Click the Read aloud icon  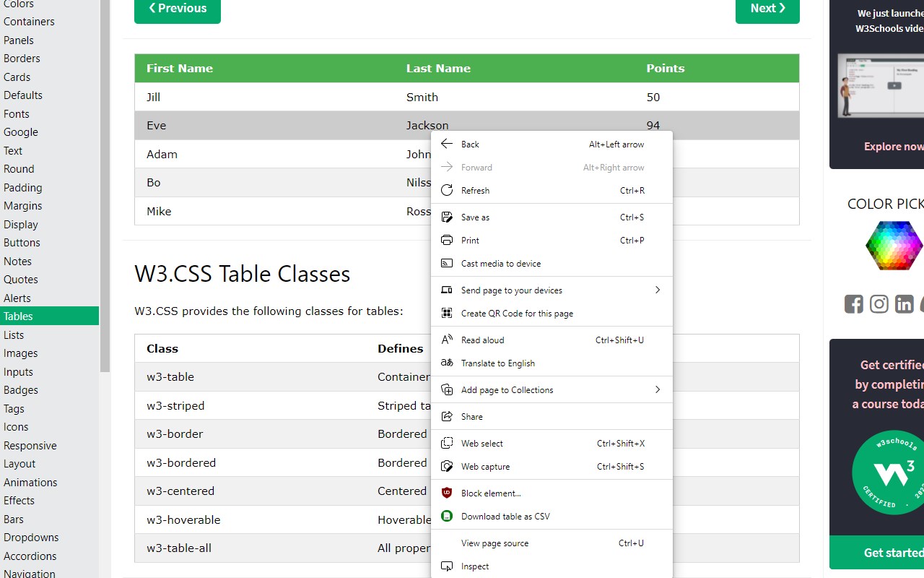447,340
